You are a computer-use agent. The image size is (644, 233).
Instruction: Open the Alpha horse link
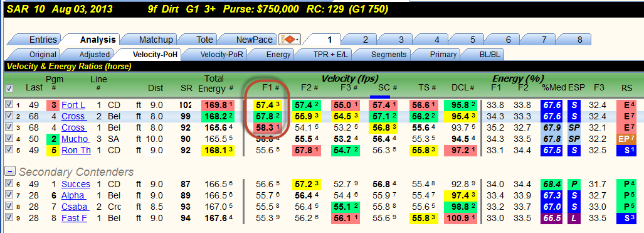[x=73, y=195]
